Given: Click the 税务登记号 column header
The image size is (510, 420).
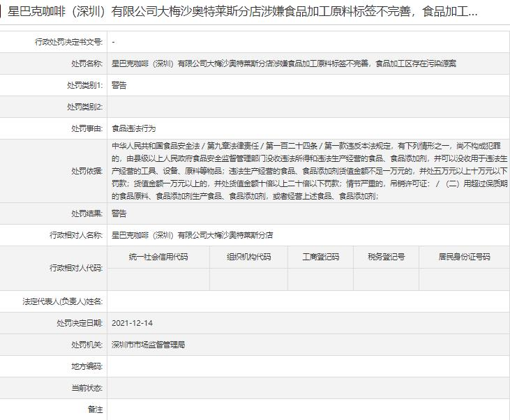Looking at the screenshot, I should click(387, 257).
